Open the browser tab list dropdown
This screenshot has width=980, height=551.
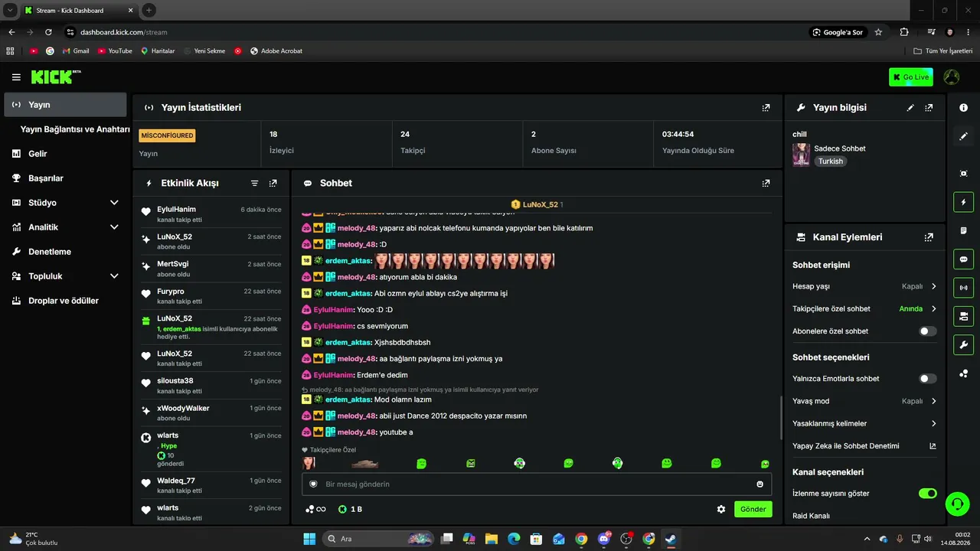pos(10,11)
